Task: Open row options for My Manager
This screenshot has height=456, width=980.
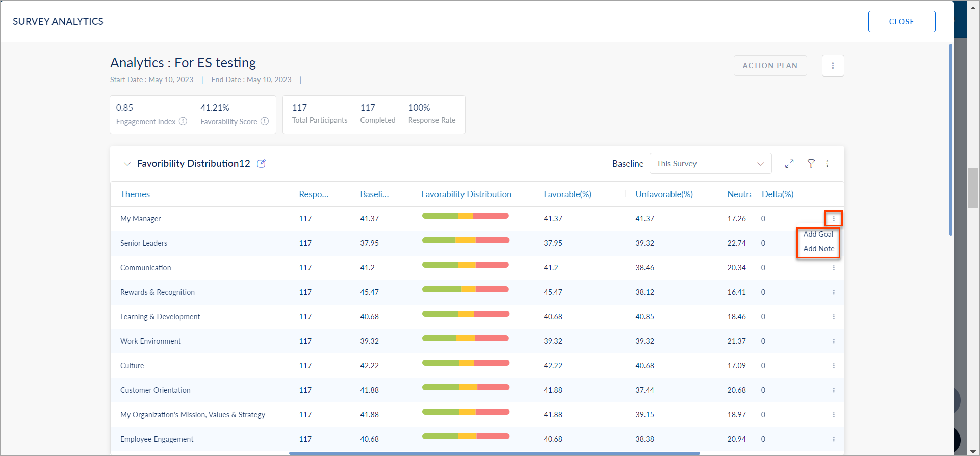Action: pyautogui.click(x=834, y=219)
